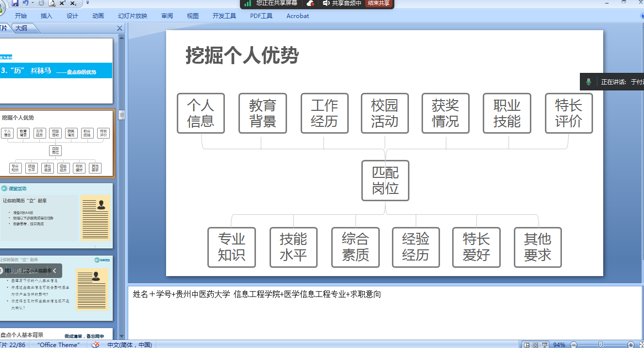Switch to Slide Sorter view icon

(535, 345)
